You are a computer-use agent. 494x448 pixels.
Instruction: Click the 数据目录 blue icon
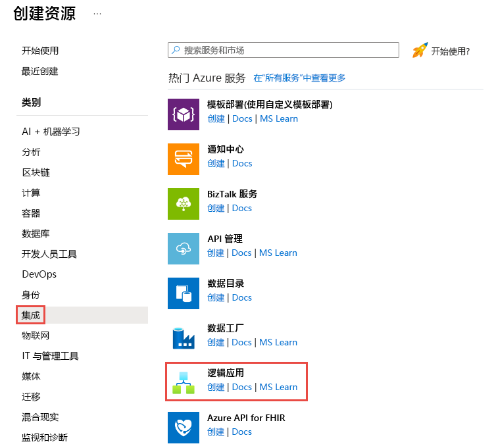[184, 293]
